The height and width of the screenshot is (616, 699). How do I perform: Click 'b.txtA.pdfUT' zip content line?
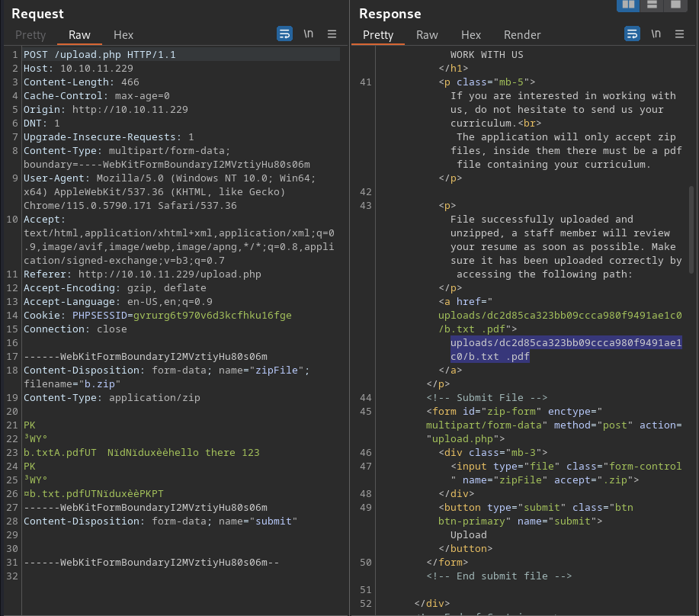[x=59, y=452]
